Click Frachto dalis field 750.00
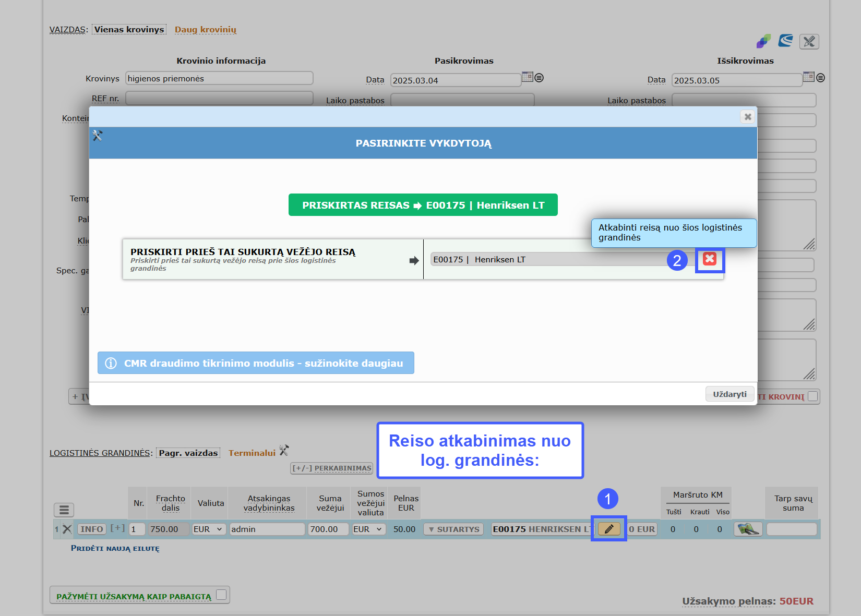 (168, 529)
